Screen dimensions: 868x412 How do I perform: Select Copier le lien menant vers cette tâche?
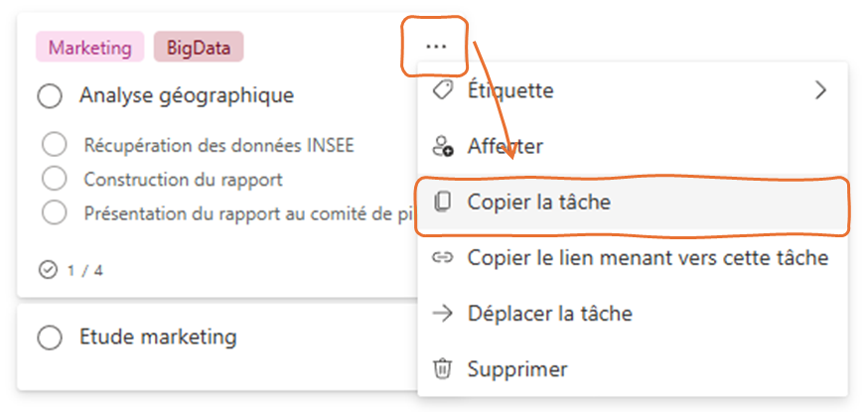pos(648,258)
